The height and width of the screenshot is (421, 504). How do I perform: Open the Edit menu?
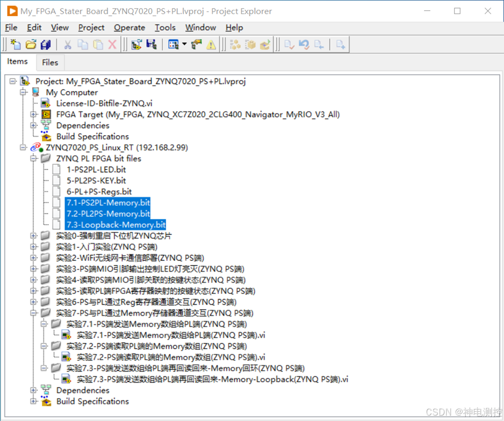point(34,28)
